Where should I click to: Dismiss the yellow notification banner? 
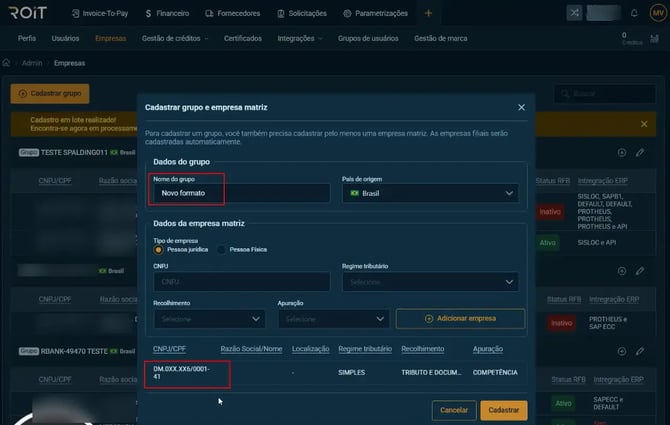pyautogui.click(x=644, y=124)
